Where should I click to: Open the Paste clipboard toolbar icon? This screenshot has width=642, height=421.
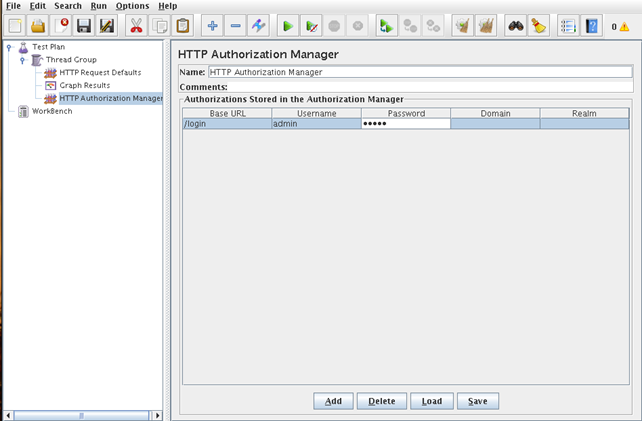pyautogui.click(x=182, y=26)
